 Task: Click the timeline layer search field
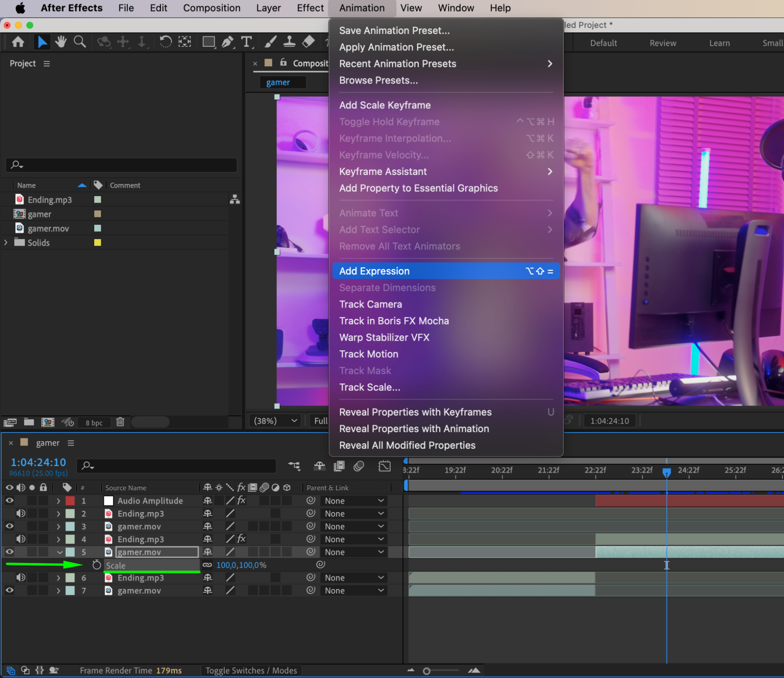[176, 466]
